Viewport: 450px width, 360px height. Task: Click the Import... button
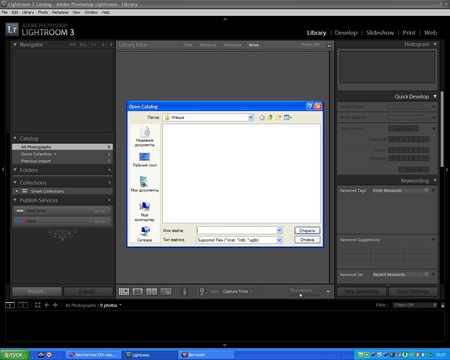click(x=37, y=292)
